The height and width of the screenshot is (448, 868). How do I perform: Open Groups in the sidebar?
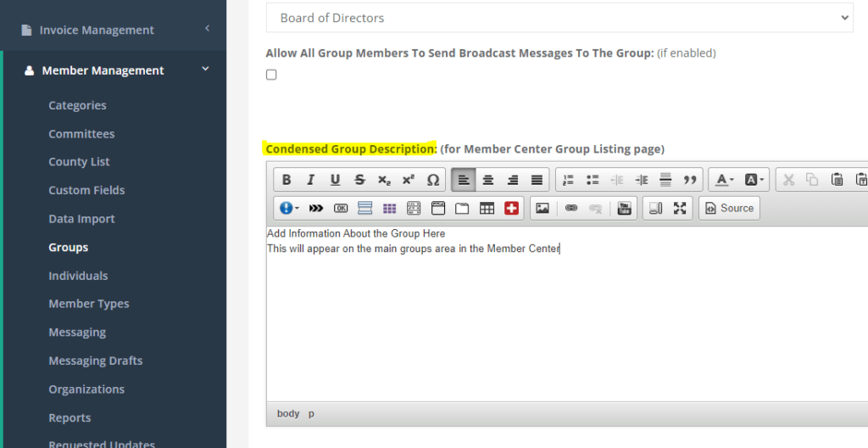[69, 247]
